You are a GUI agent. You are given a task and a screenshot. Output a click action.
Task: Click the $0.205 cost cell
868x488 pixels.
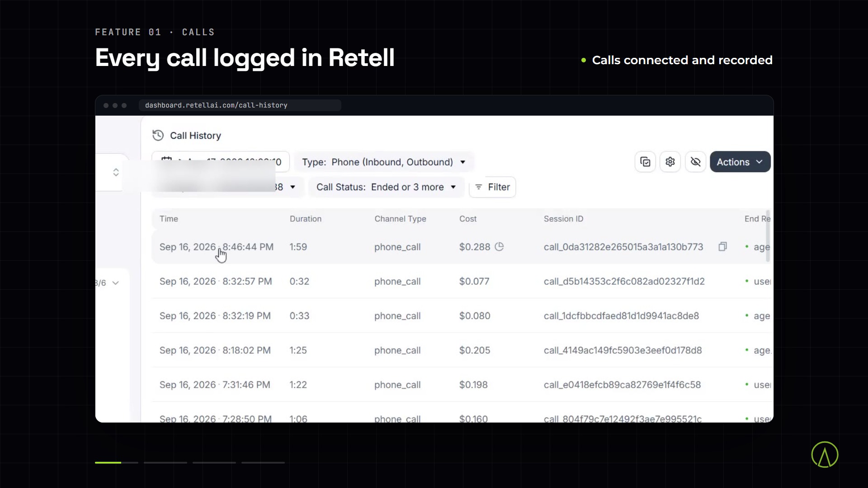point(474,350)
